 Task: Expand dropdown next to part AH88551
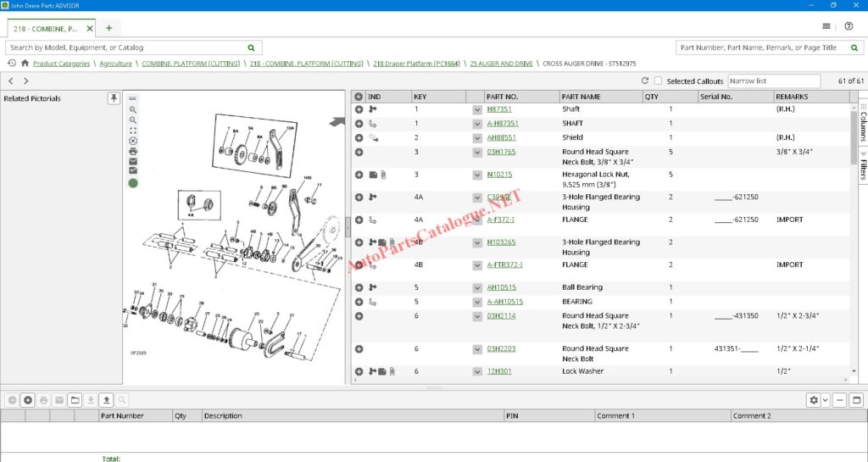point(477,138)
